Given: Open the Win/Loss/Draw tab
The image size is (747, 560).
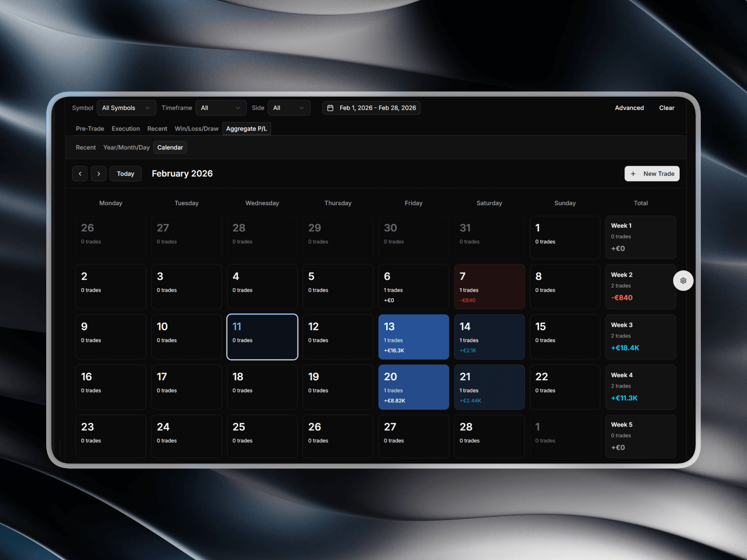Looking at the screenshot, I should click(x=196, y=129).
